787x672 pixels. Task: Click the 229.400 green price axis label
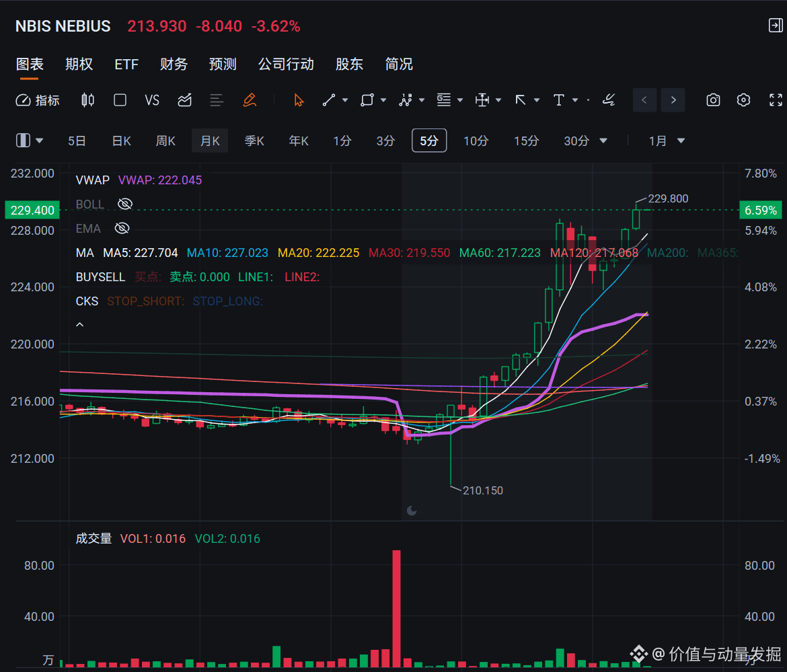pyautogui.click(x=33, y=211)
